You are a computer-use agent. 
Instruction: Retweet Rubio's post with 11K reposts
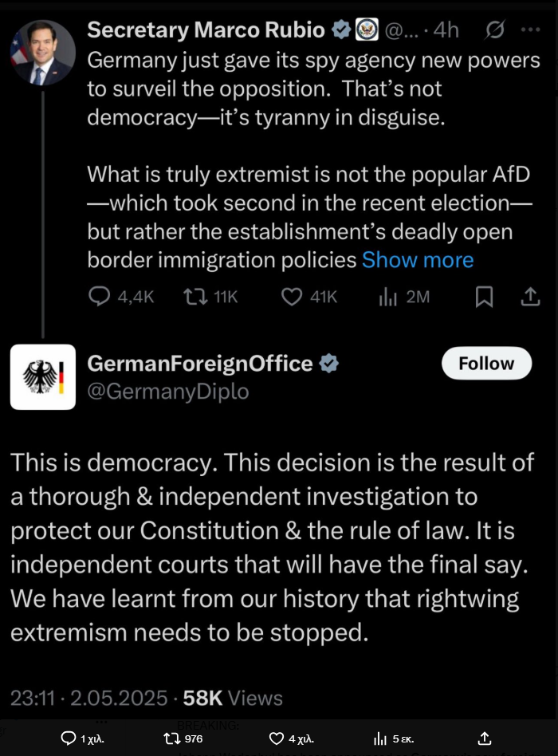[x=195, y=297]
